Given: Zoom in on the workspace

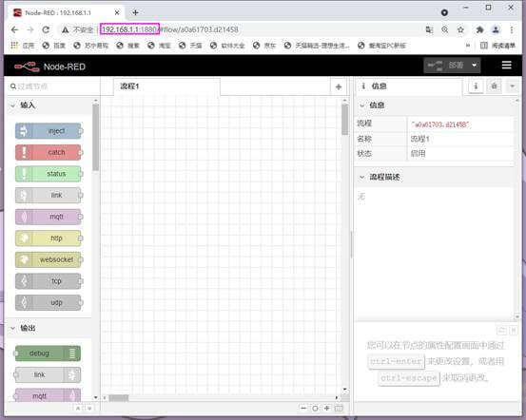Looking at the screenshot, I should click(326, 408).
